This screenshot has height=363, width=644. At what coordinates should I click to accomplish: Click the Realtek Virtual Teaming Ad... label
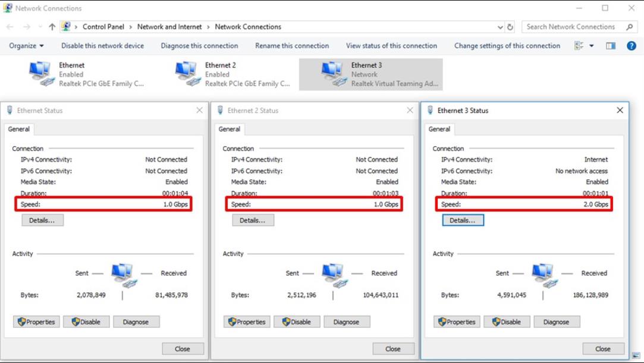click(395, 84)
